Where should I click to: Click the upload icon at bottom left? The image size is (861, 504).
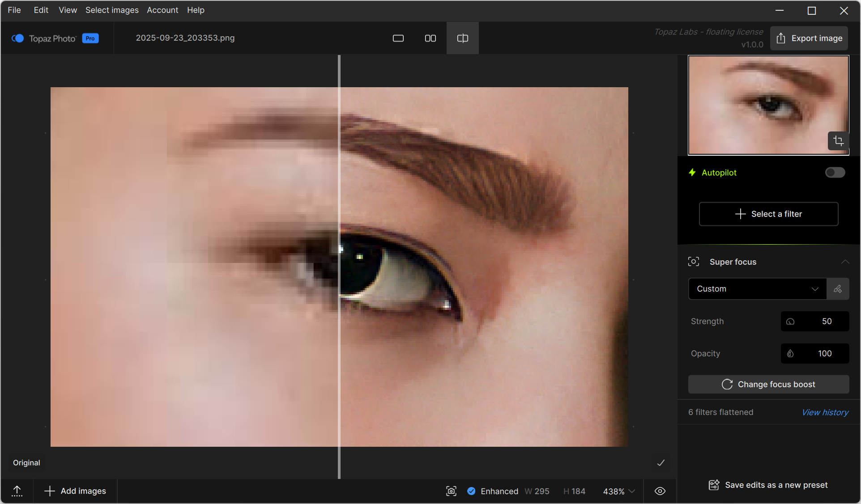coord(17,491)
